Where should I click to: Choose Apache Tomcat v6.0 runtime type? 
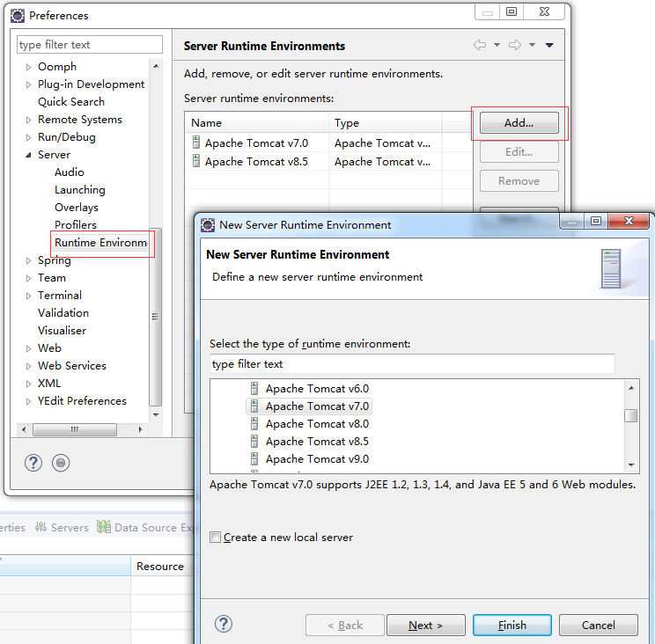point(317,389)
